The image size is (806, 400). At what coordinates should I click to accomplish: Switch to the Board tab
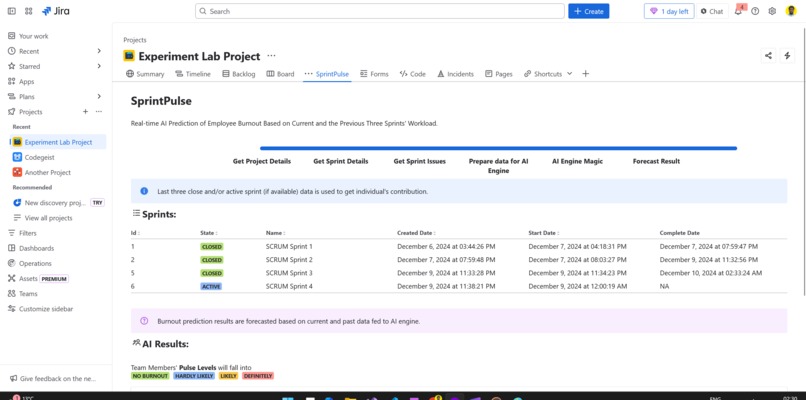(x=280, y=74)
